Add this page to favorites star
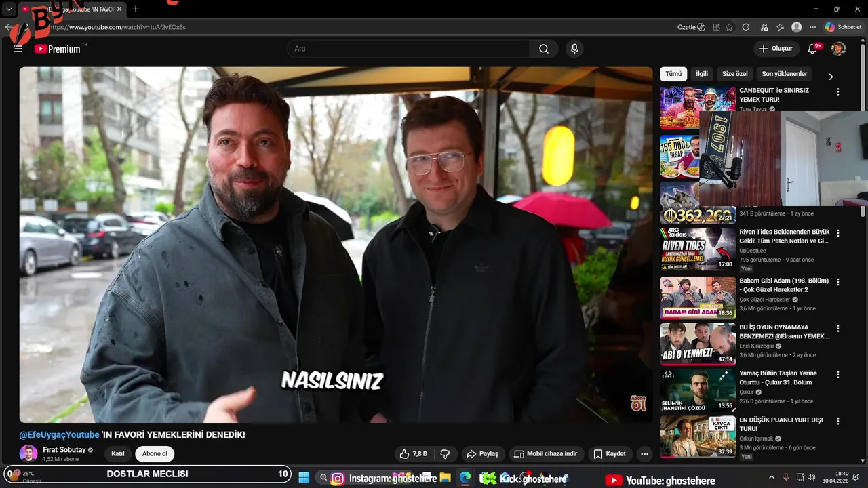The height and width of the screenshot is (488, 868). tap(729, 27)
